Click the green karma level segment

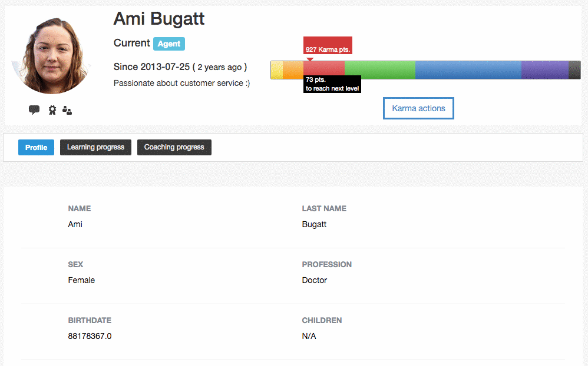[x=380, y=70]
